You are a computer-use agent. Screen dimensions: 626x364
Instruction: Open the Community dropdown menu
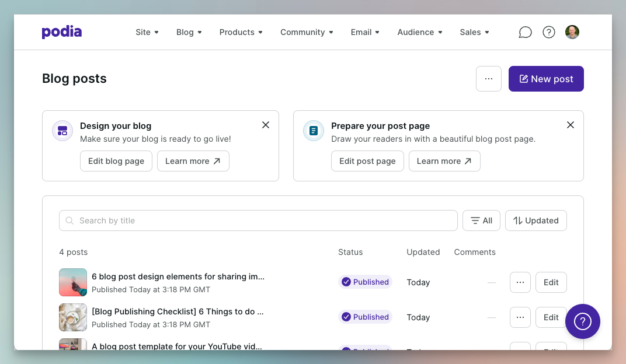coord(307,32)
